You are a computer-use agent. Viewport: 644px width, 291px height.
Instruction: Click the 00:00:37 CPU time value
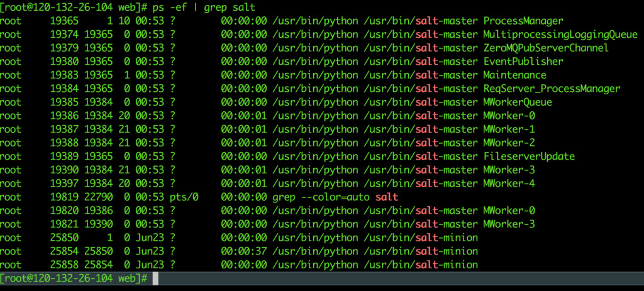point(243,251)
